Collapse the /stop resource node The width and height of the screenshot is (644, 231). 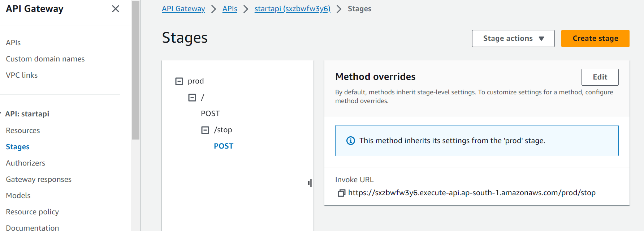[x=205, y=130]
